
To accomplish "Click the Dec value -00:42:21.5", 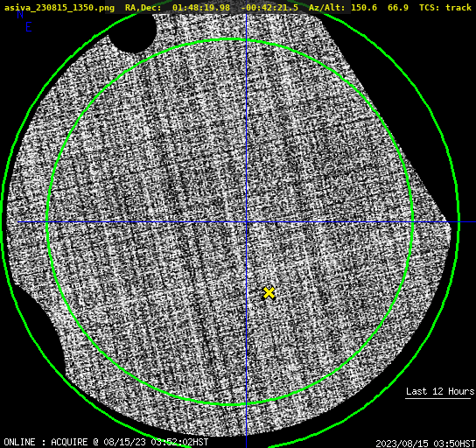I will tap(269, 7).
